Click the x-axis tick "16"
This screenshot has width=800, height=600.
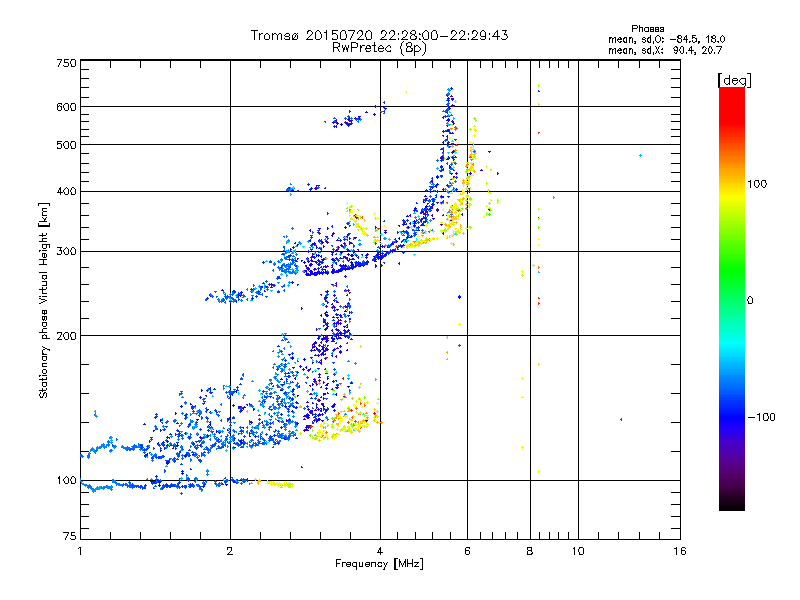coord(680,551)
